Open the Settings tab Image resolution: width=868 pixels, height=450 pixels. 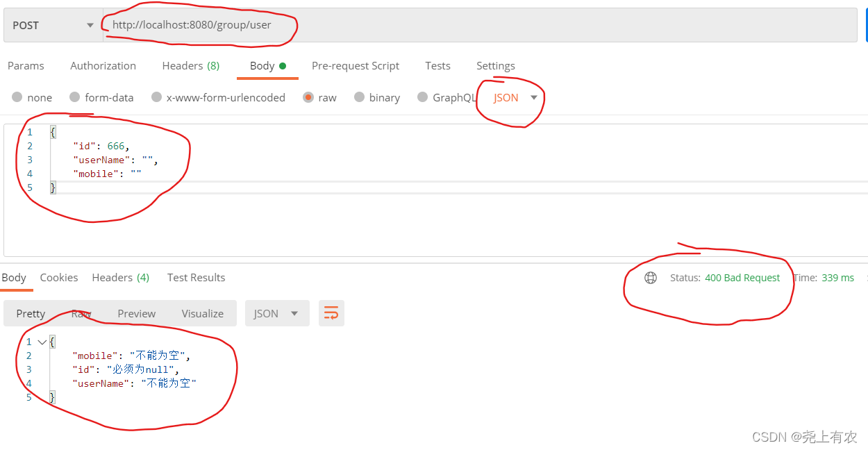pyautogui.click(x=496, y=66)
